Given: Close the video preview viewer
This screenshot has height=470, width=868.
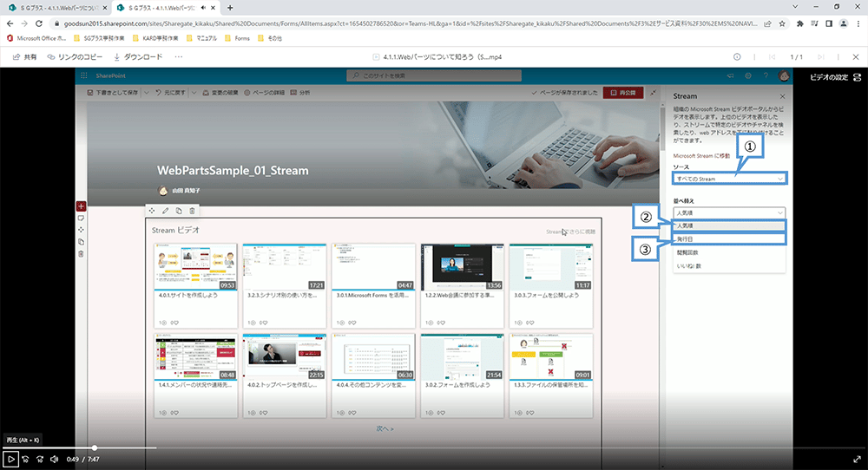Looking at the screenshot, I should pos(856,56).
